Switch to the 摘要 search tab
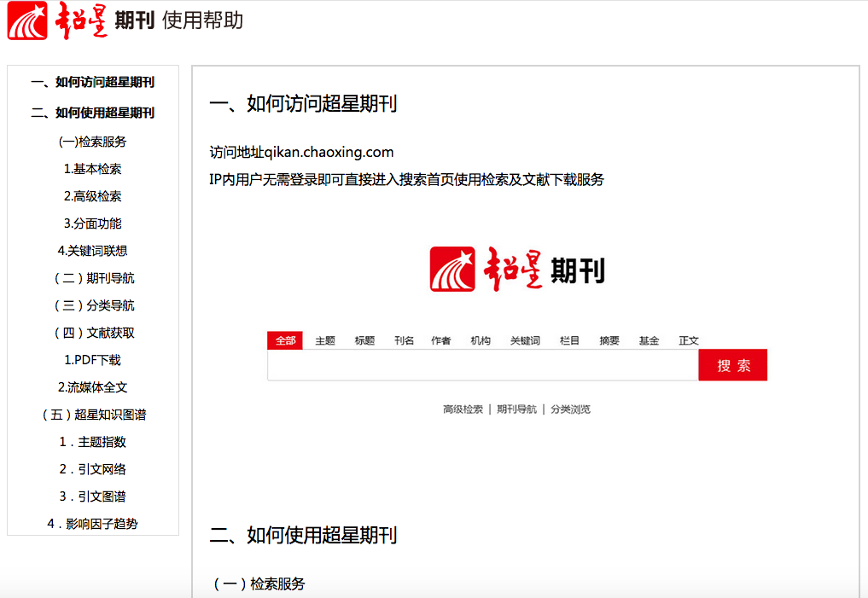 tap(609, 340)
